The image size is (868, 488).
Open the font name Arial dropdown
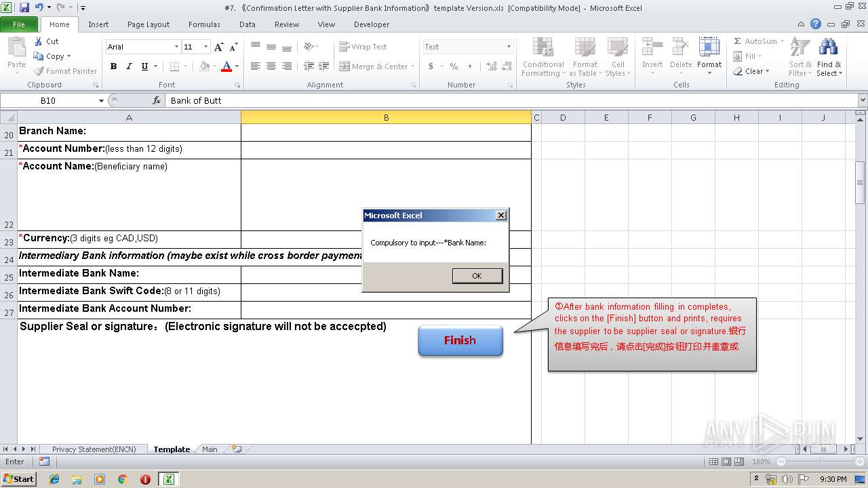tap(176, 47)
